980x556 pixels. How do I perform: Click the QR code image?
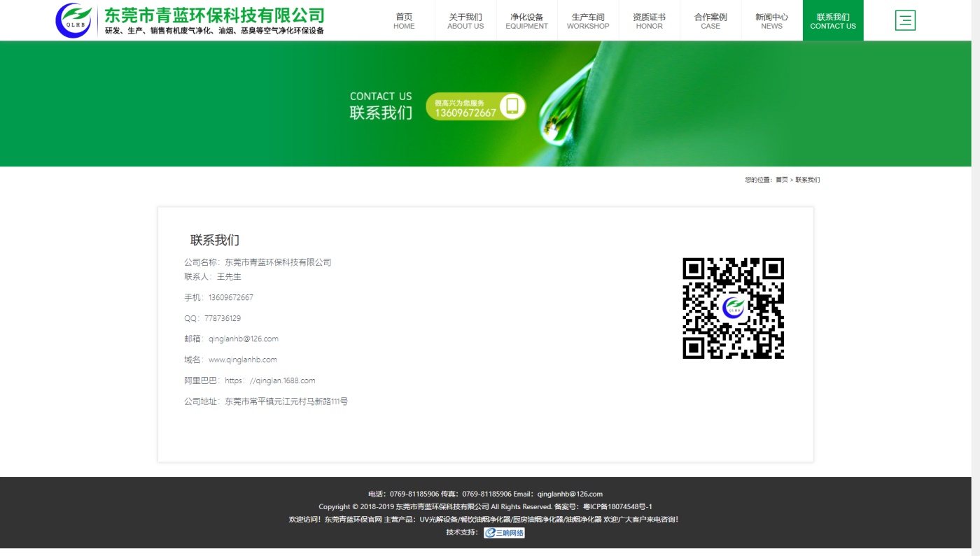[733, 308]
